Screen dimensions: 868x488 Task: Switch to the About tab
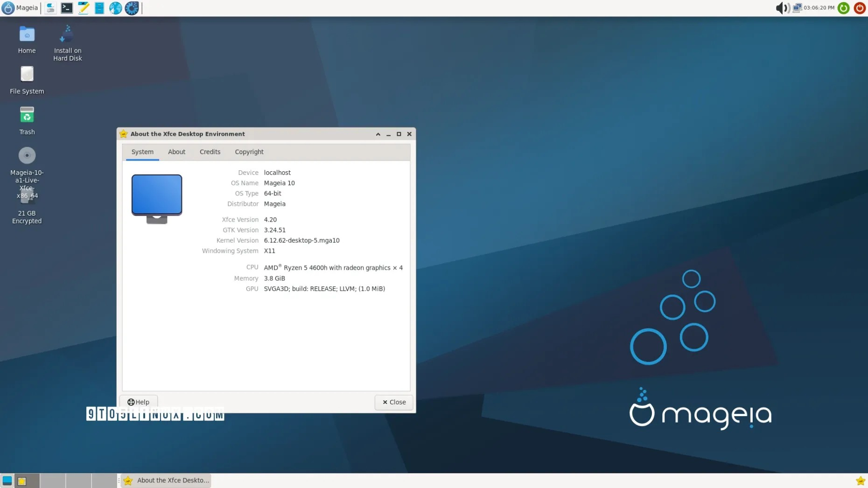coord(176,152)
